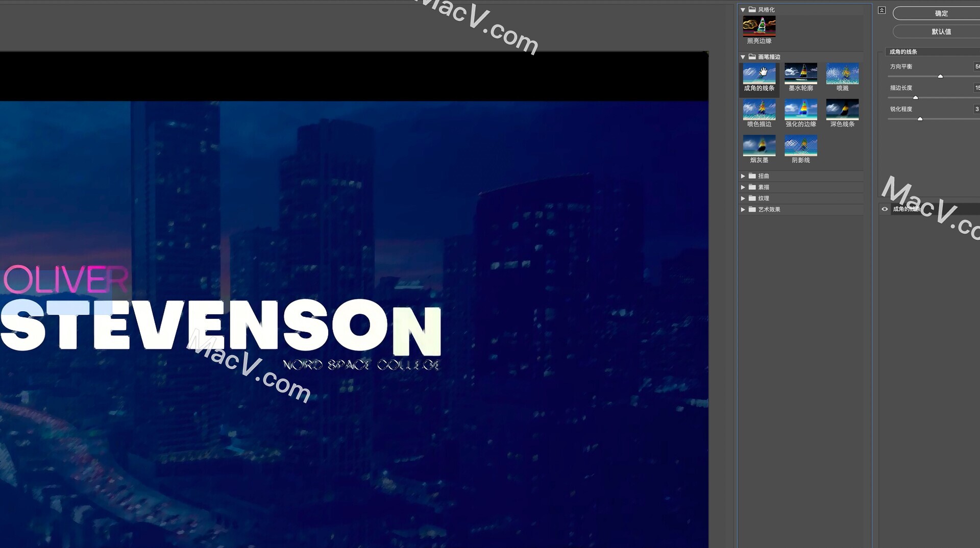Expand the 素描 filter category
Image resolution: width=980 pixels, height=548 pixels.
(743, 187)
